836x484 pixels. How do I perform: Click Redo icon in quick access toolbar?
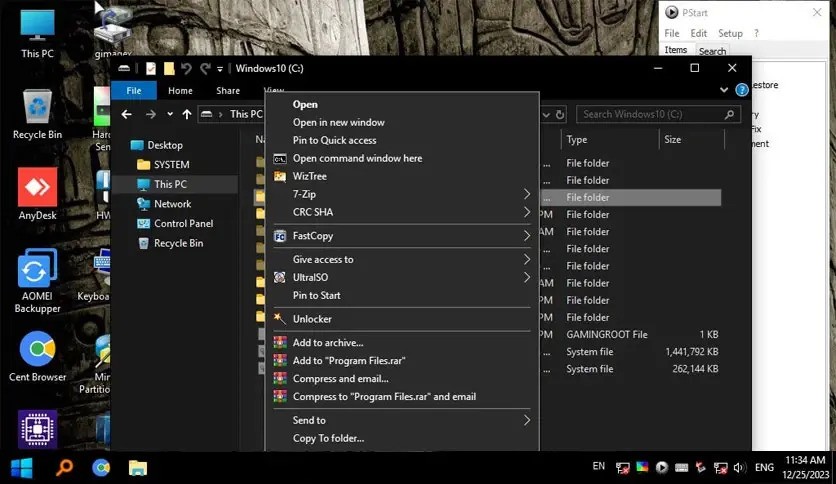(x=205, y=68)
